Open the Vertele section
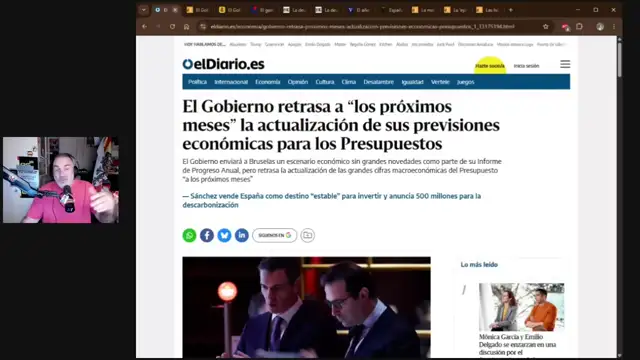This screenshot has width=640, height=360. tap(440, 82)
